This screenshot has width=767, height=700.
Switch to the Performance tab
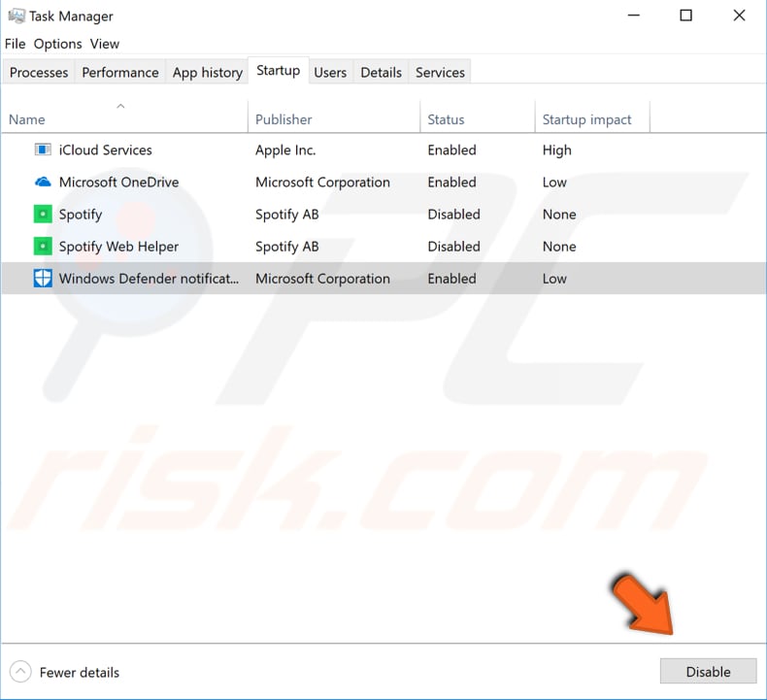(119, 73)
